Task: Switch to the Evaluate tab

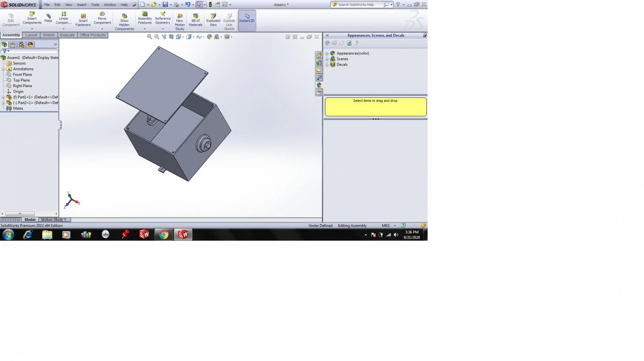Action: (67, 35)
